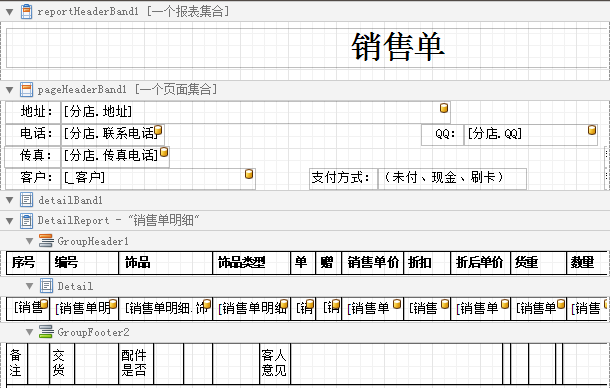610x388 pixels.
Task: Select the QQ: label
Action: 442,135
